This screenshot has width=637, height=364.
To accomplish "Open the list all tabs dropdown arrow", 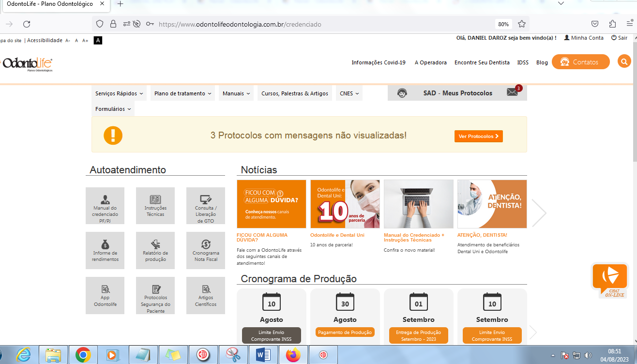I will [561, 3].
